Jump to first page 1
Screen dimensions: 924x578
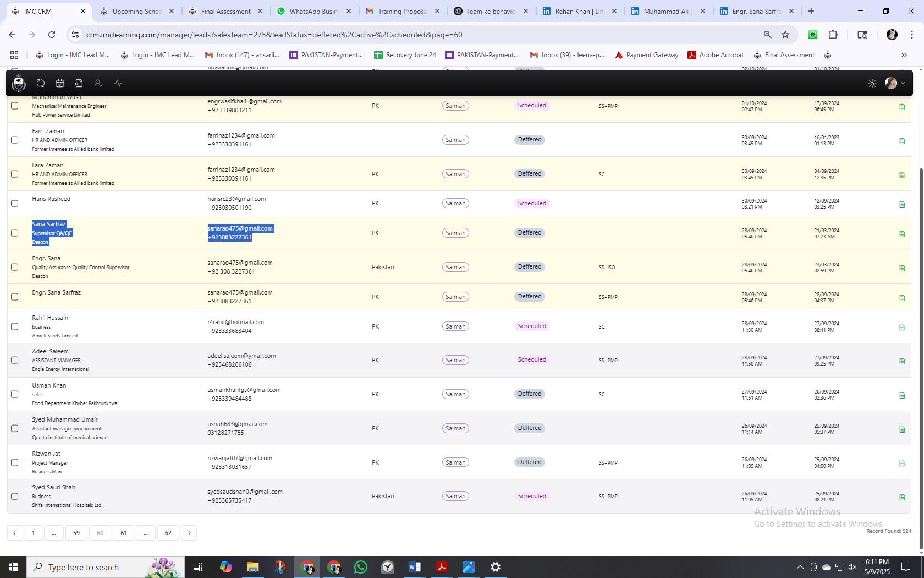click(34, 533)
